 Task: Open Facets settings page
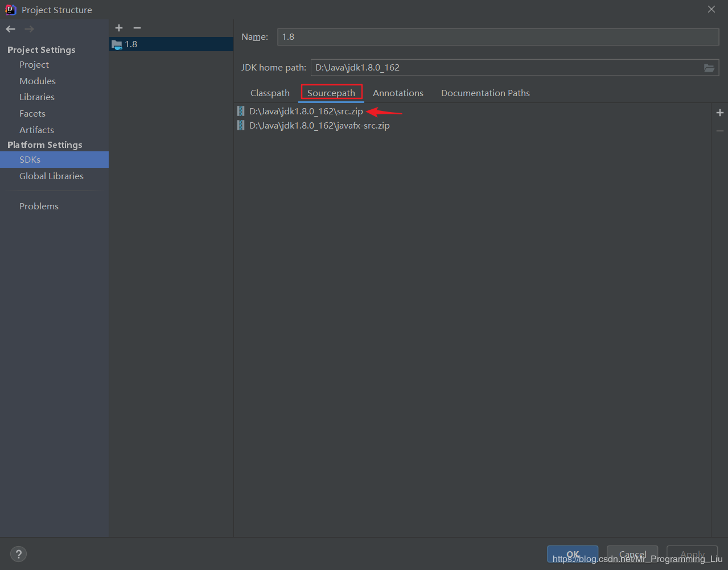click(x=32, y=114)
